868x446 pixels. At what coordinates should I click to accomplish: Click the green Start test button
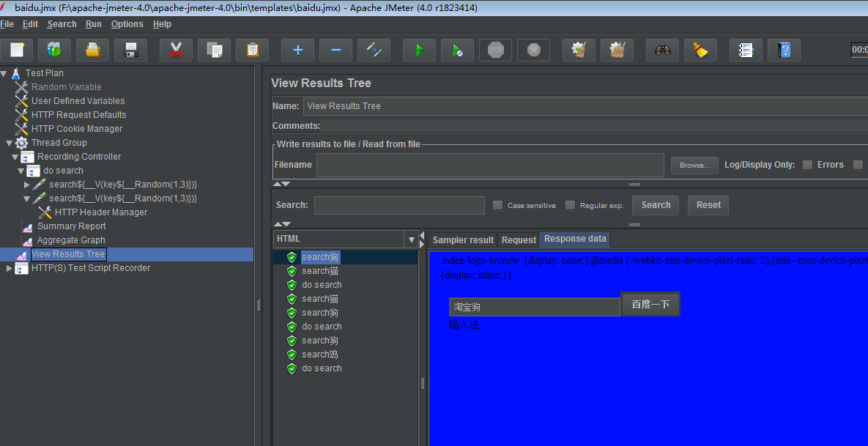tap(419, 51)
